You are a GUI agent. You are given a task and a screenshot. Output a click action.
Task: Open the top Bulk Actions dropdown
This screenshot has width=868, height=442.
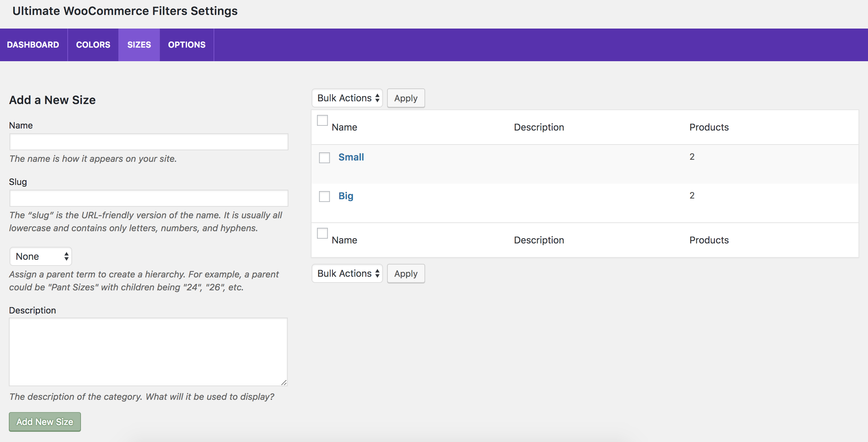[347, 98]
